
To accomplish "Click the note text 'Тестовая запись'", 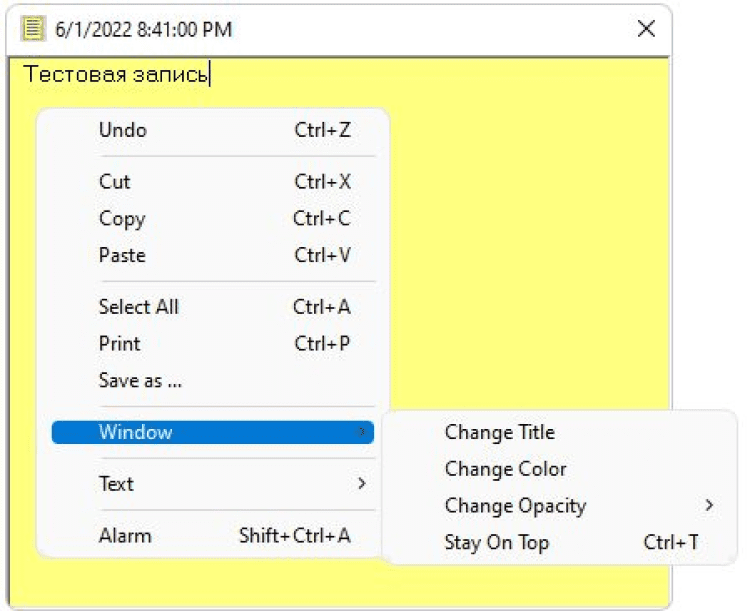I will pos(116,75).
